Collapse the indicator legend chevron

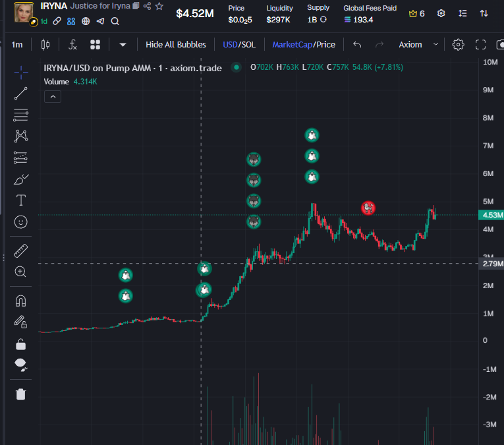[x=53, y=96]
